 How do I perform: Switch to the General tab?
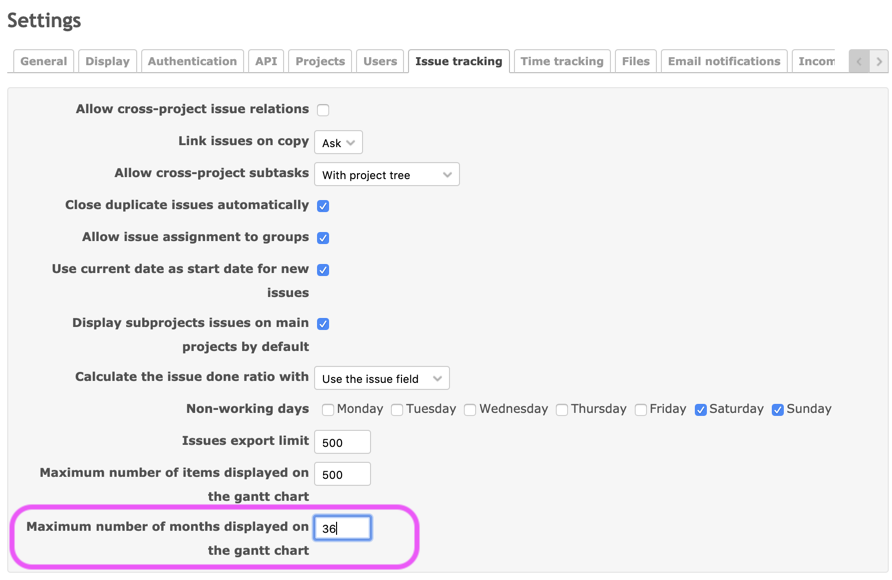pyautogui.click(x=44, y=61)
